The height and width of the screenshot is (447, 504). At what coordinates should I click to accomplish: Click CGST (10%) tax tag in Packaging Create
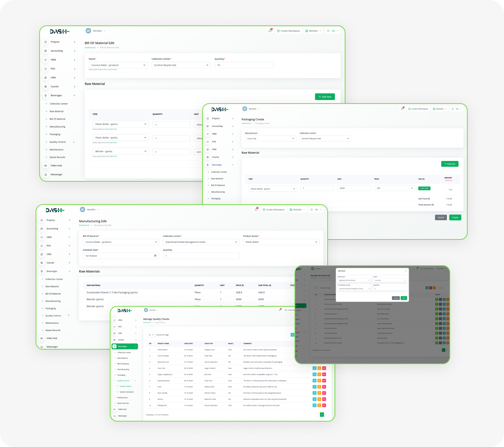point(424,188)
